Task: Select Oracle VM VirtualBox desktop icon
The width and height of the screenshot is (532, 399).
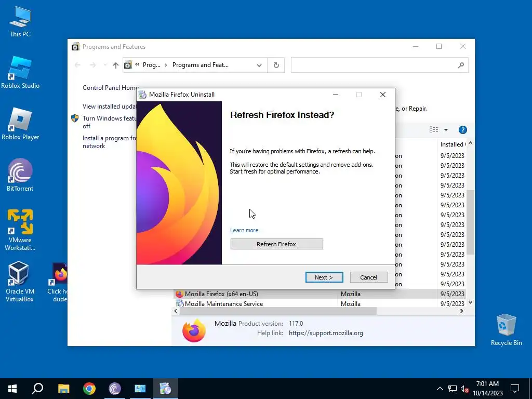Action: coord(20,282)
